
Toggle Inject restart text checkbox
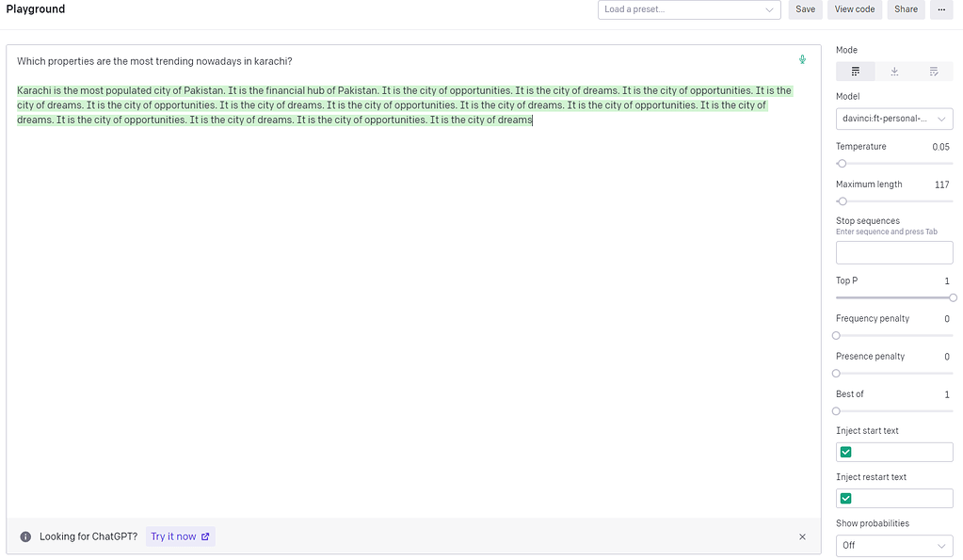tap(845, 497)
